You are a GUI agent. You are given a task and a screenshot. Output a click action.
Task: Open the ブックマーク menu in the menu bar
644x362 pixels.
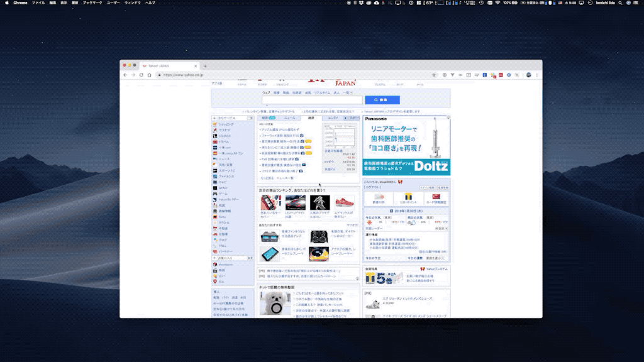[x=92, y=3]
